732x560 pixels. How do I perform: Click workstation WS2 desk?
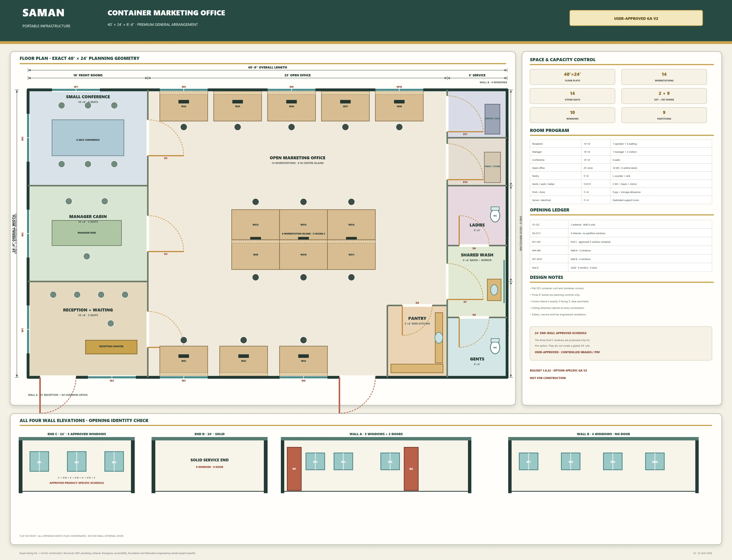coord(244,361)
